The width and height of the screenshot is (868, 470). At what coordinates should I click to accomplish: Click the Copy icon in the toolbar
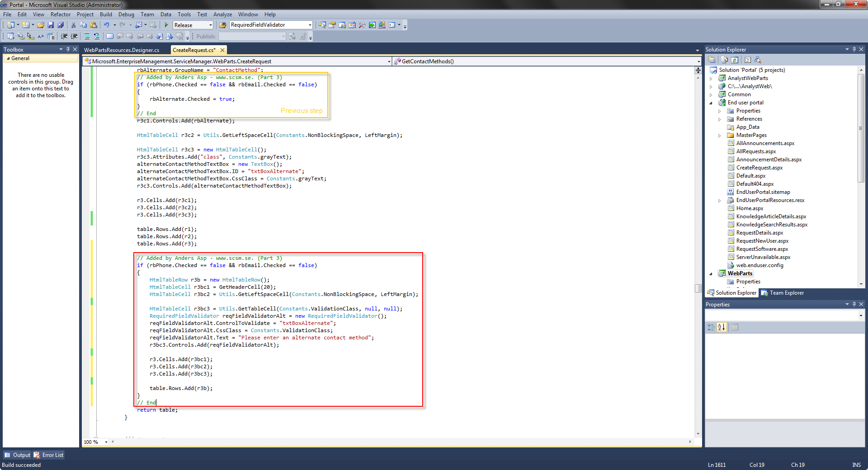click(84, 25)
